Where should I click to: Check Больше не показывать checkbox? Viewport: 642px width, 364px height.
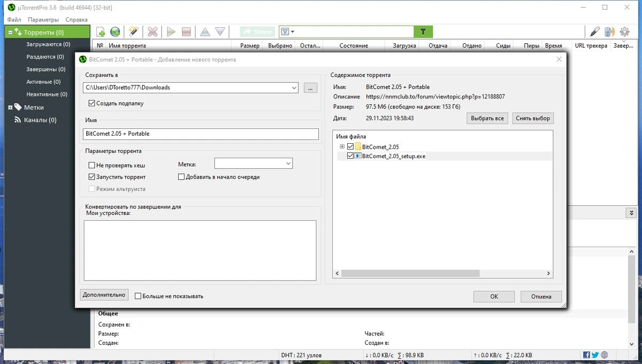point(138,296)
